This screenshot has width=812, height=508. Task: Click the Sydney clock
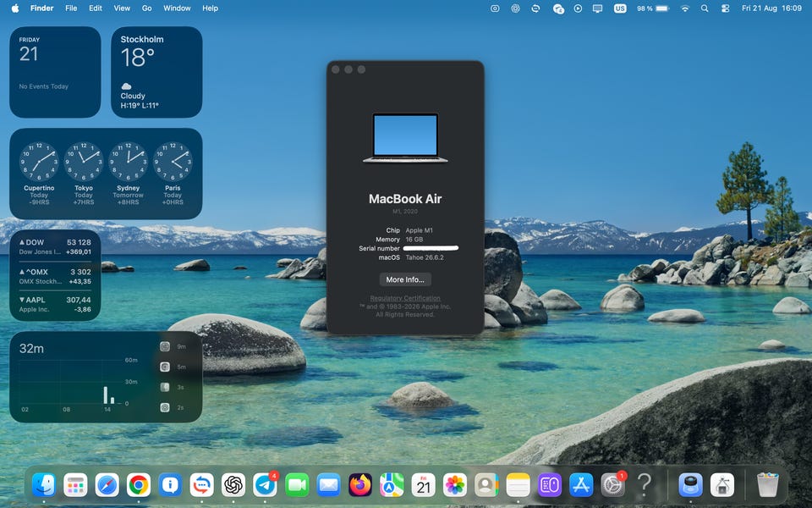128,161
